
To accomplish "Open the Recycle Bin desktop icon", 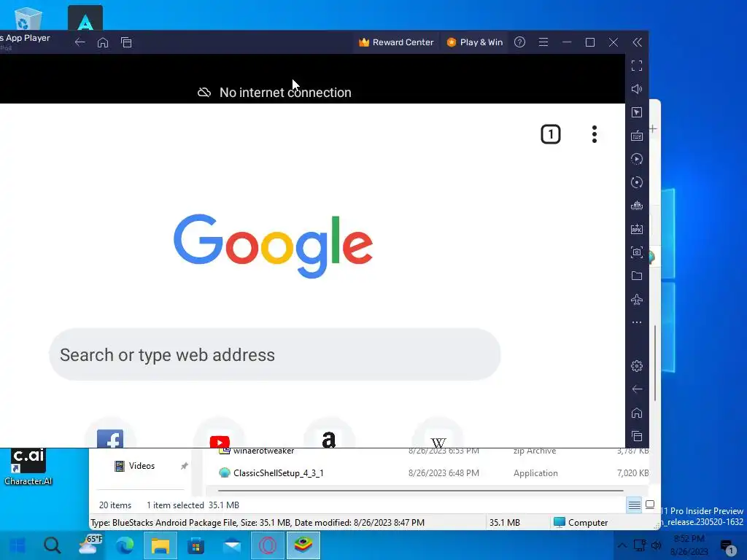I will (28, 18).
